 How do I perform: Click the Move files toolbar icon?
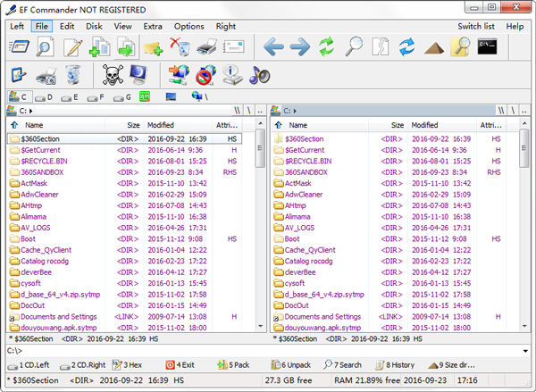pos(126,46)
